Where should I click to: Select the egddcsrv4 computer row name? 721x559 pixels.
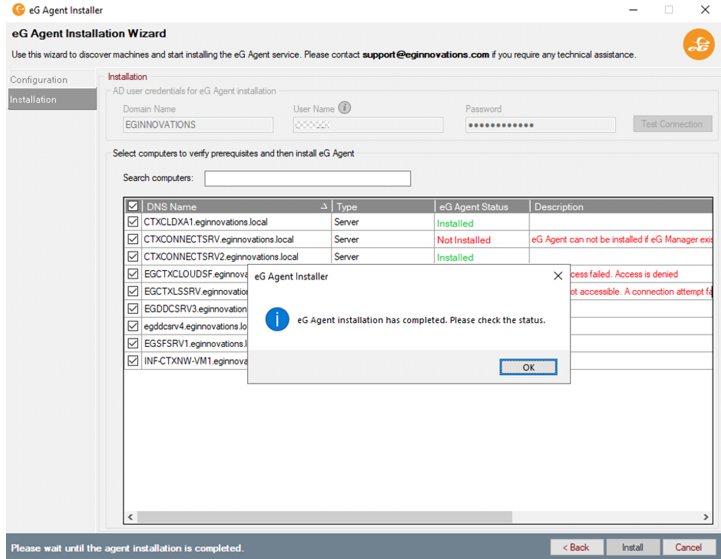tap(195, 326)
